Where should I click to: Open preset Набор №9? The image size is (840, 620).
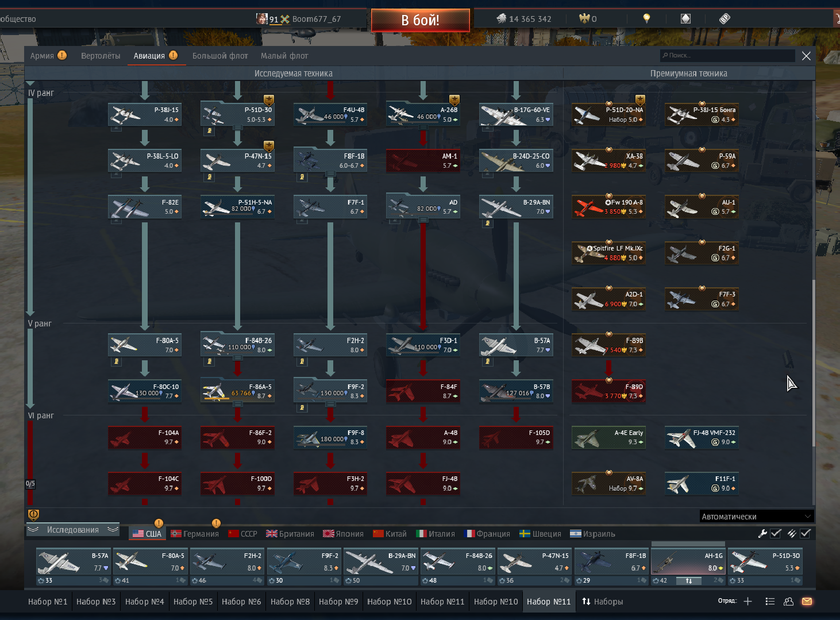pos(338,601)
